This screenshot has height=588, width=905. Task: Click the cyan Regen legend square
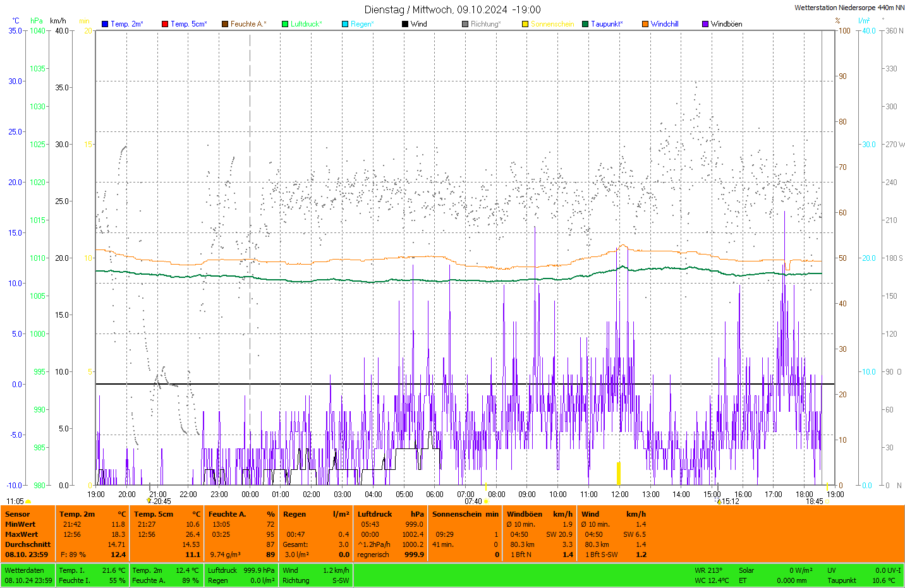pos(345,24)
